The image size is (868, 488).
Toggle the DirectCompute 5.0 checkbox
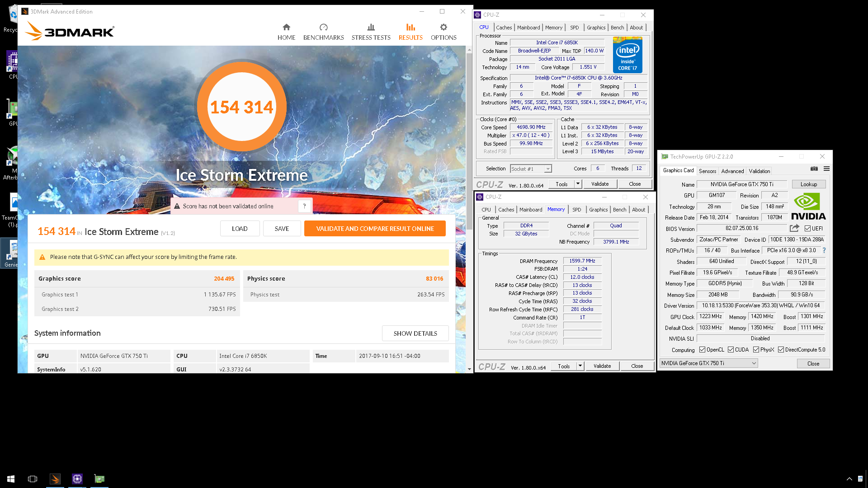(781, 350)
